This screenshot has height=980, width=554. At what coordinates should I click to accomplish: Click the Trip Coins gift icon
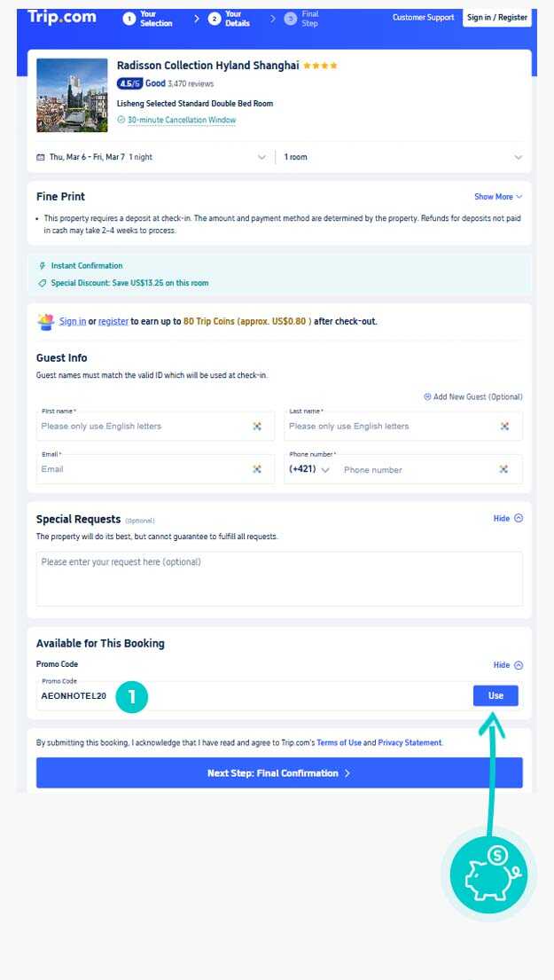[x=46, y=321]
